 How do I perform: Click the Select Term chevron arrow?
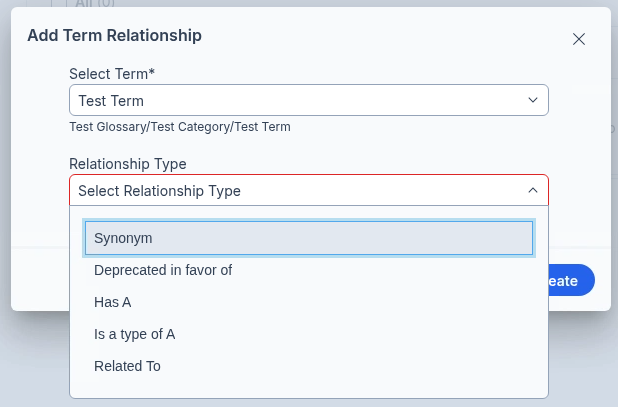click(x=532, y=100)
